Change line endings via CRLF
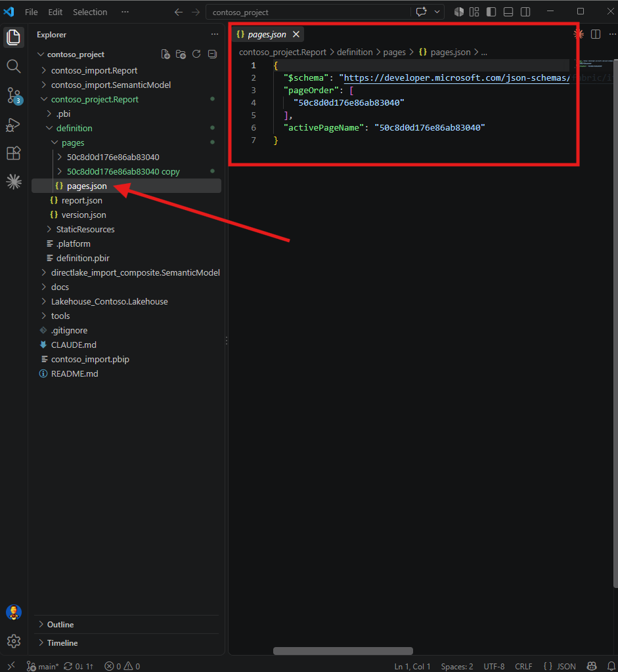This screenshot has height=672, width=618. (523, 667)
